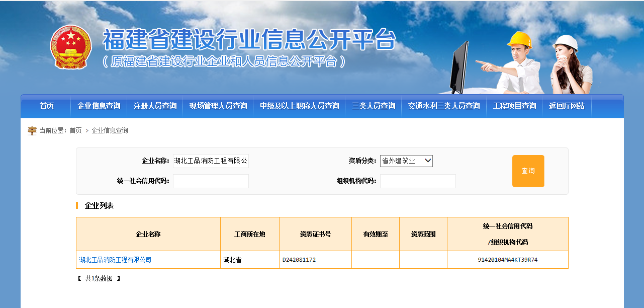Go to 工程项目查询 page
Viewport: 644px width, 308px height.
click(515, 106)
